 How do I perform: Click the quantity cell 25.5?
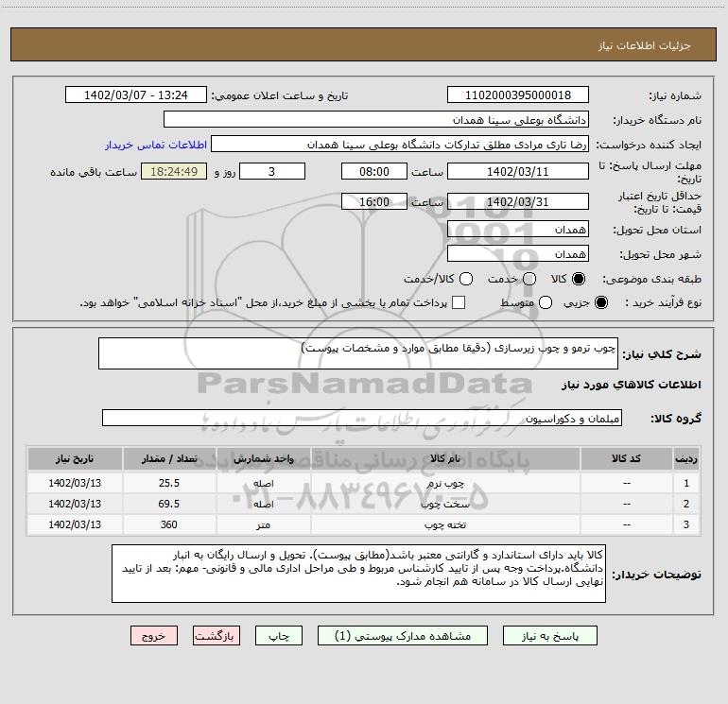169,483
